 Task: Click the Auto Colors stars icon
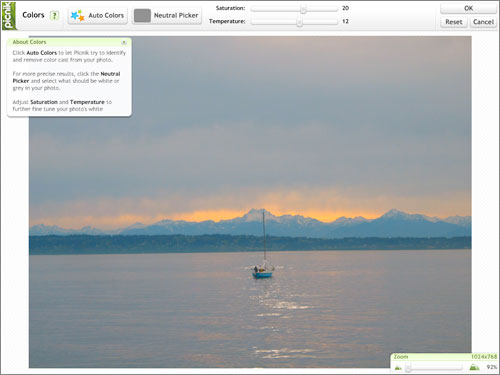point(77,16)
